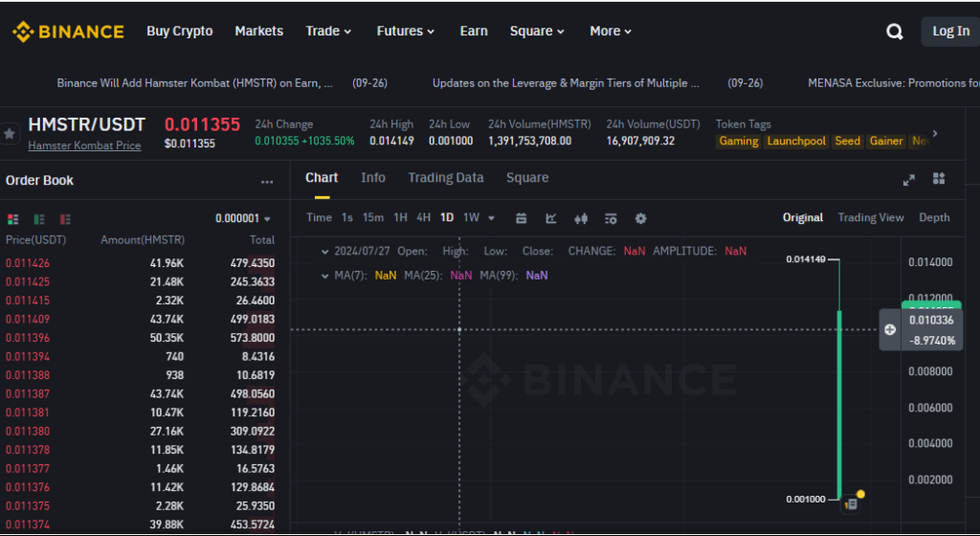The width and height of the screenshot is (980, 536).
Task: Click the Gainer token tag
Action: click(885, 142)
